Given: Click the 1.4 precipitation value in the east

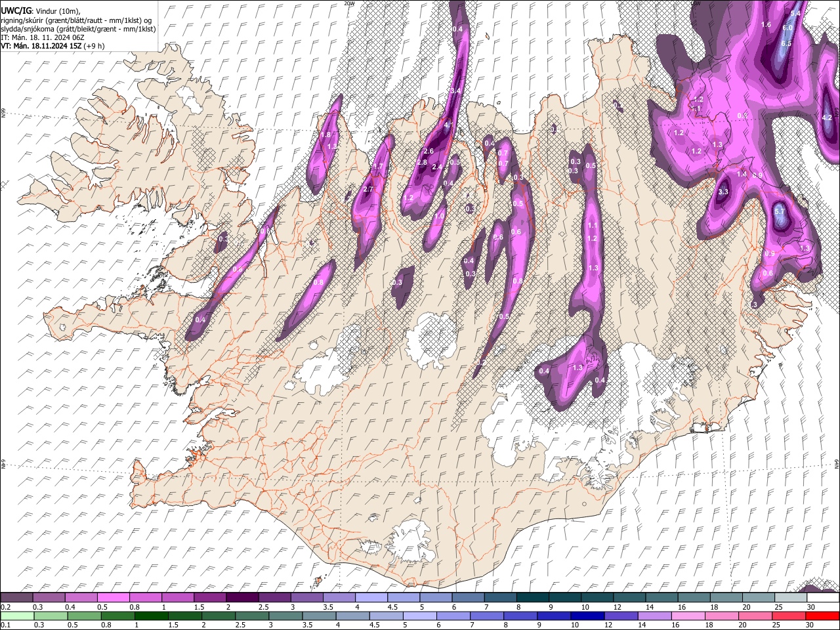Looking at the screenshot, I should (742, 174).
